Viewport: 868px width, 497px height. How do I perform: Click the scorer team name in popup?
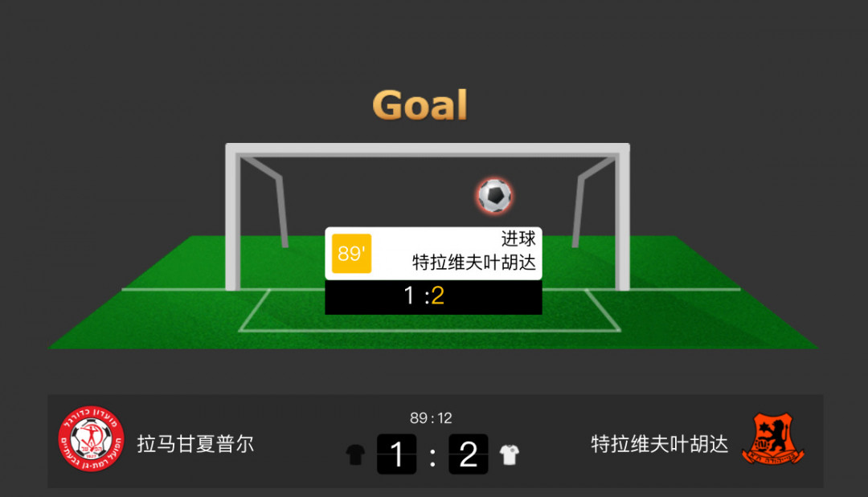pos(474,262)
